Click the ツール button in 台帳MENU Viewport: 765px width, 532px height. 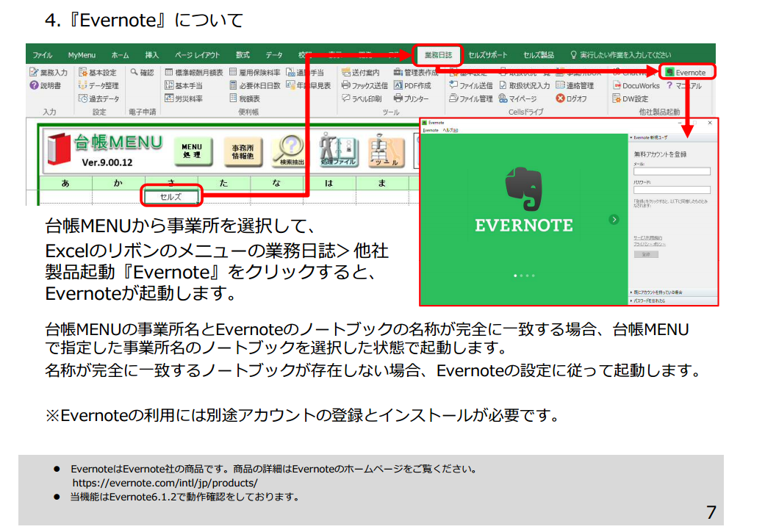(386, 151)
